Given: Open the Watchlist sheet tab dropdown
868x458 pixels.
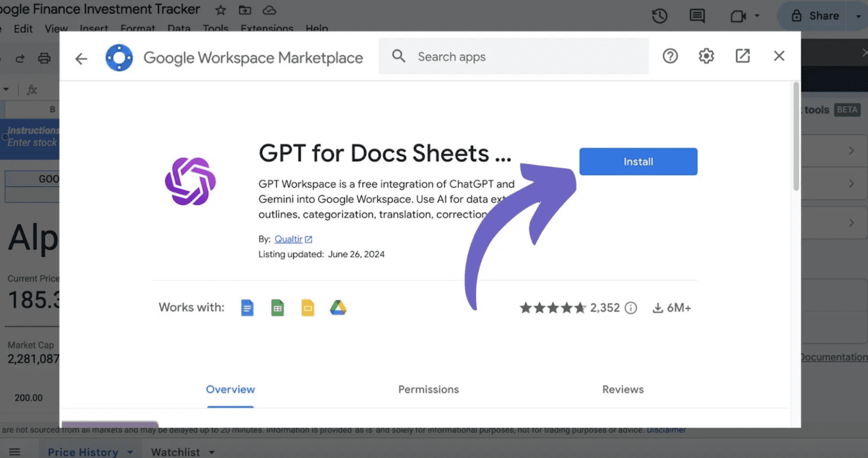Looking at the screenshot, I should [x=212, y=452].
